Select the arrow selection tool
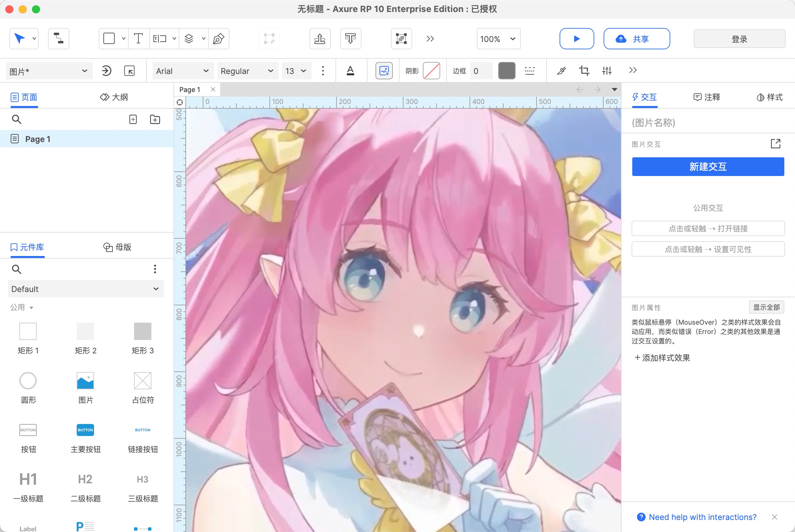This screenshot has width=795, height=532. pyautogui.click(x=20, y=39)
